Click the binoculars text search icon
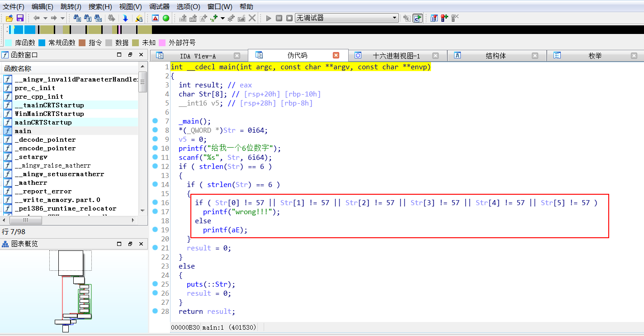 click(77, 18)
